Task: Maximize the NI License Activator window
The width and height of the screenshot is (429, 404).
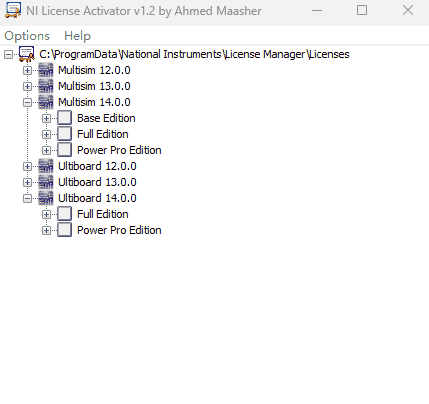Action: pyautogui.click(x=362, y=10)
